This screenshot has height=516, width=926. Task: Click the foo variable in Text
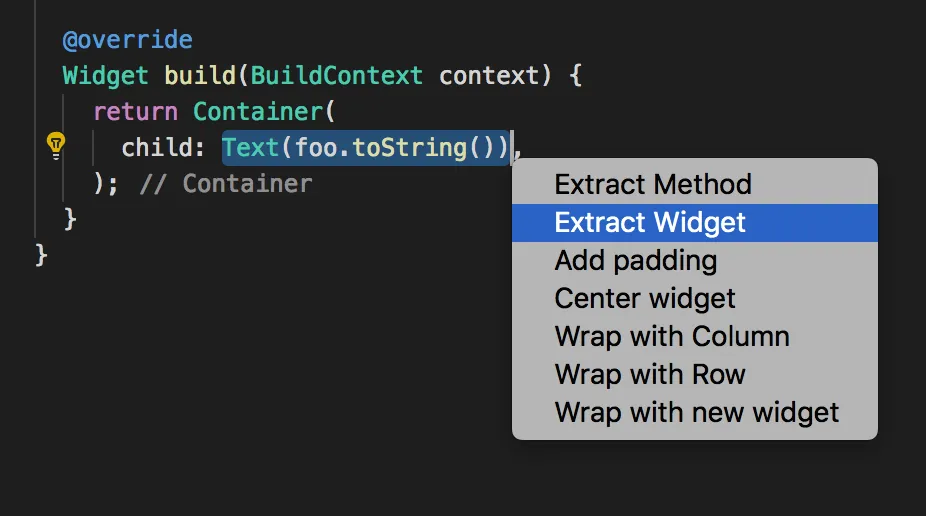point(316,148)
